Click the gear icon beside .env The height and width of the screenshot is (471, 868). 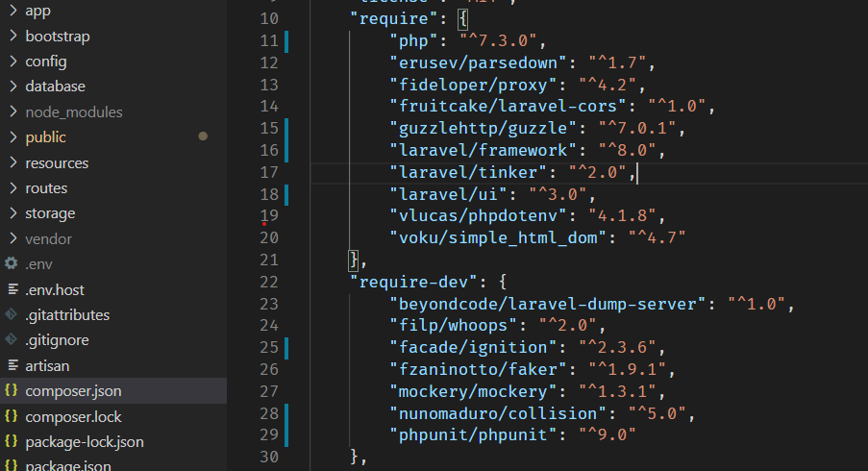click(x=12, y=263)
